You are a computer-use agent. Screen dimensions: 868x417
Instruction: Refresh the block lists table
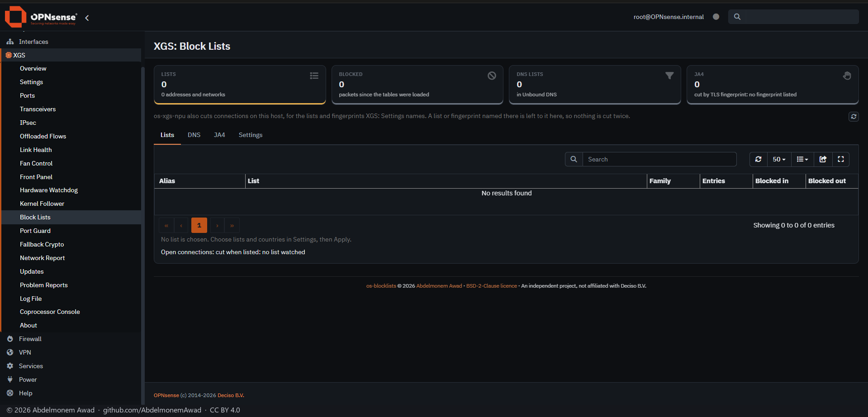[759, 159]
